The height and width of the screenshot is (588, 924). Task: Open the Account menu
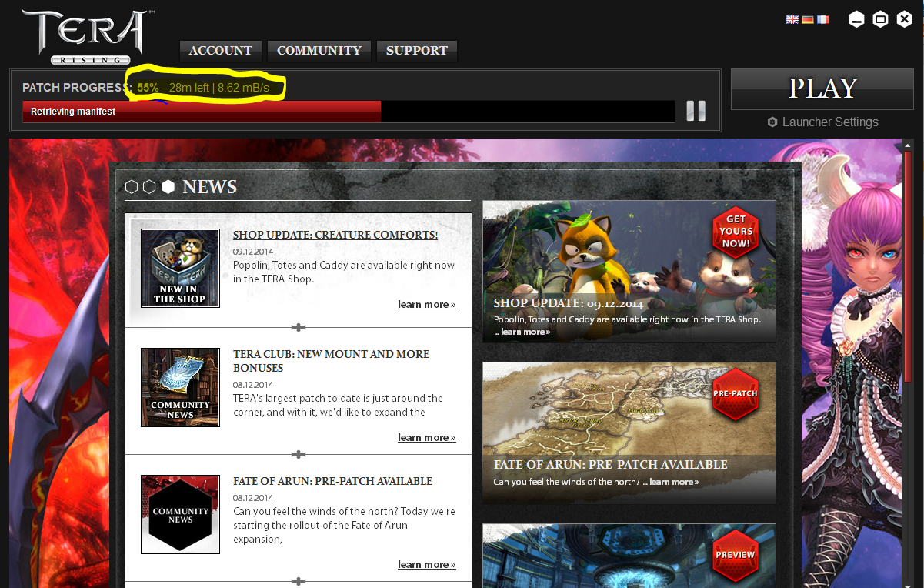coord(221,51)
